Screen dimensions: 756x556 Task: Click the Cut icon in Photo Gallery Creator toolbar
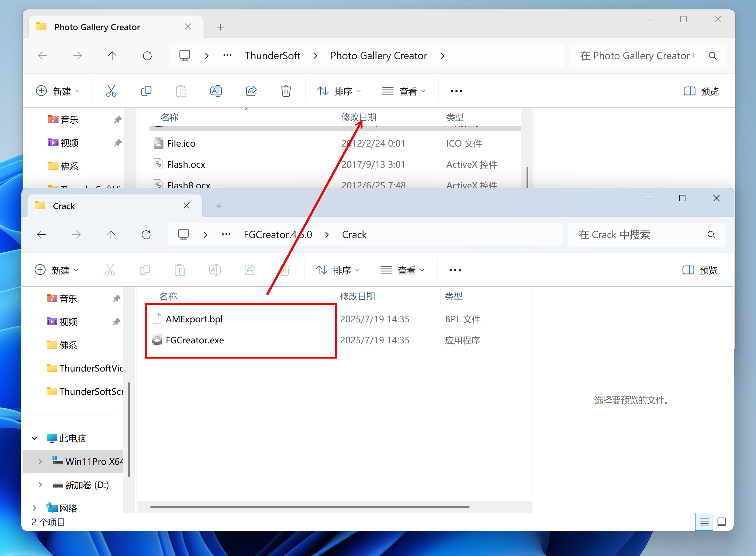[111, 91]
